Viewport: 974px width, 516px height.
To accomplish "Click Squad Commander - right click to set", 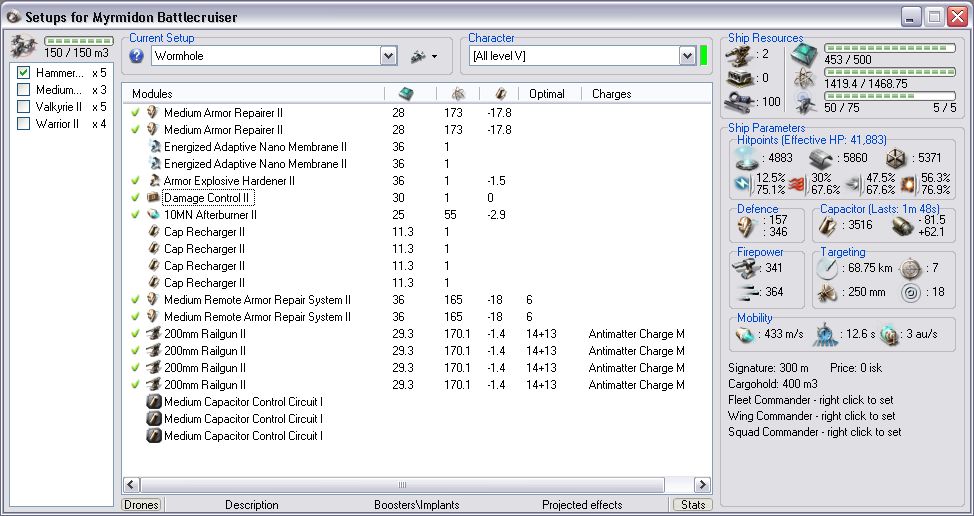I will tap(814, 432).
